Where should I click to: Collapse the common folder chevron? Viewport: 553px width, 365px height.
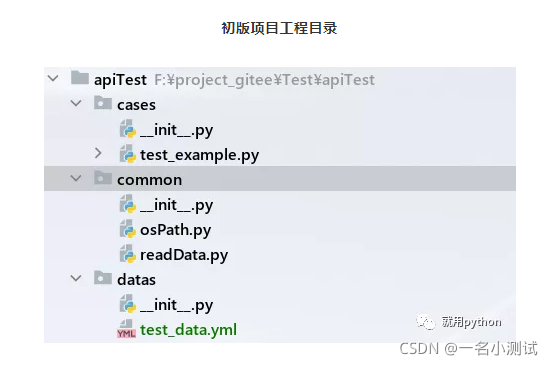click(x=76, y=178)
